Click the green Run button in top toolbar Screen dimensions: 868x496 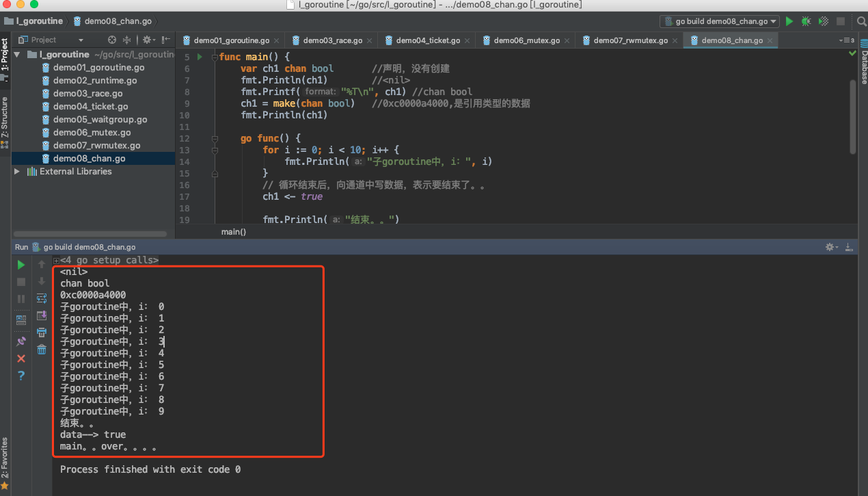pos(789,21)
